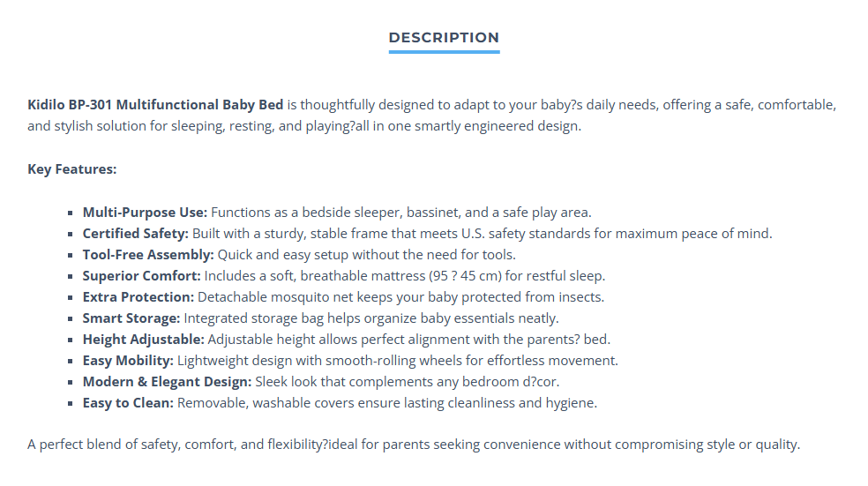Click the blue underline beneath DESCRIPTION
The height and width of the screenshot is (486, 868).
pyautogui.click(x=444, y=52)
